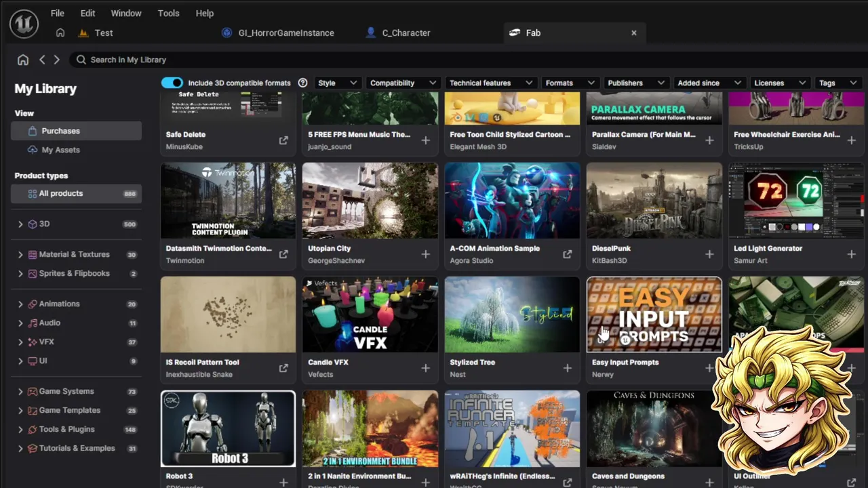This screenshot has height=488, width=868.
Task: Expand Tools & Plugins category
Action: coord(20,430)
